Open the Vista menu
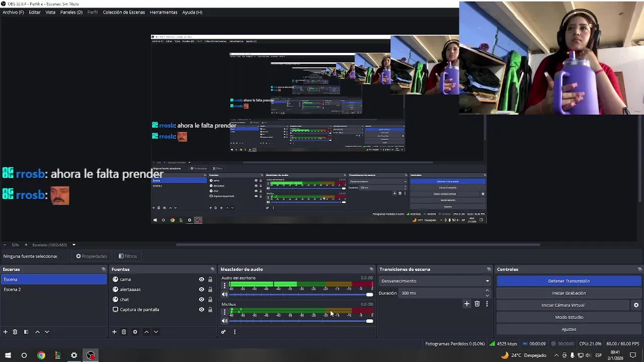Screen dimensions: 644x362 [x=50, y=12]
